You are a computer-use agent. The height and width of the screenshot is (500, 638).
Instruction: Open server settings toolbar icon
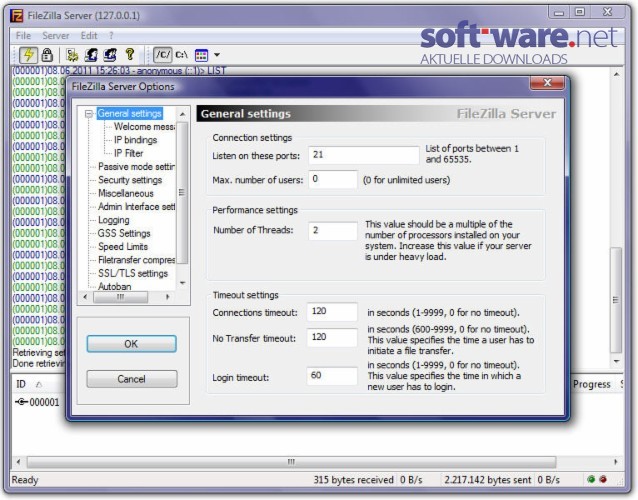point(72,55)
